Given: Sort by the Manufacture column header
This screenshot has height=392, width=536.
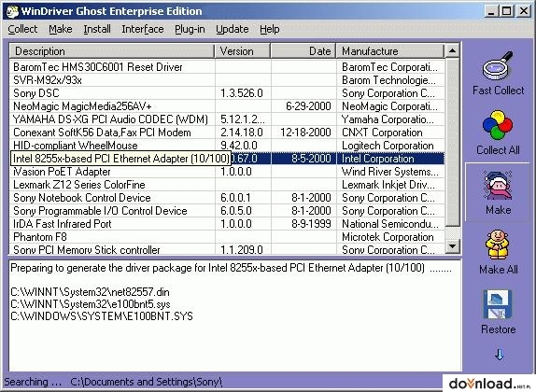Looking at the screenshot, I should [x=390, y=51].
